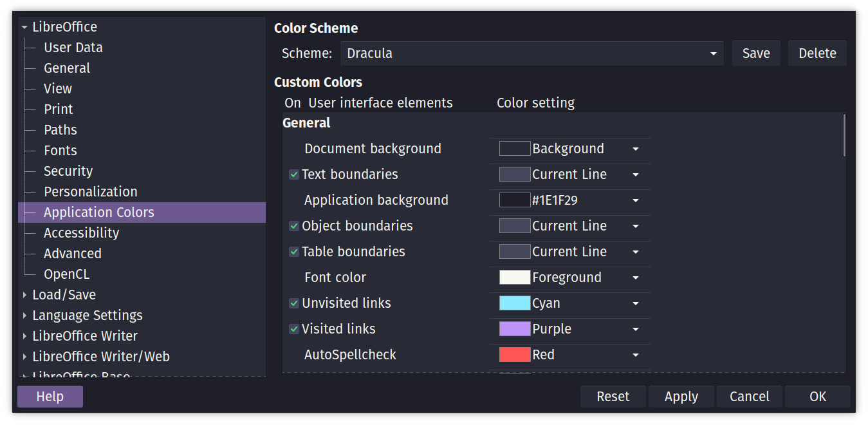
Task: Collapse the LibreOffice tree node
Action: click(24, 27)
